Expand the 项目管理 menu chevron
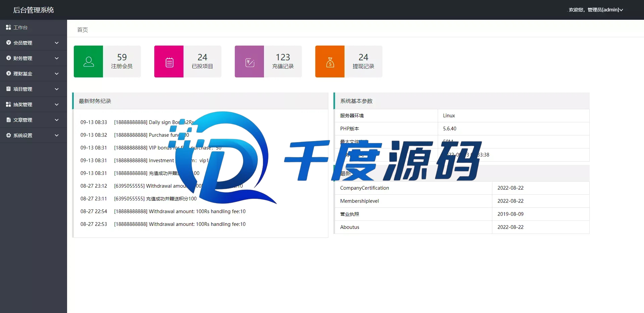Screen dimensions: 644x313 (57, 89)
